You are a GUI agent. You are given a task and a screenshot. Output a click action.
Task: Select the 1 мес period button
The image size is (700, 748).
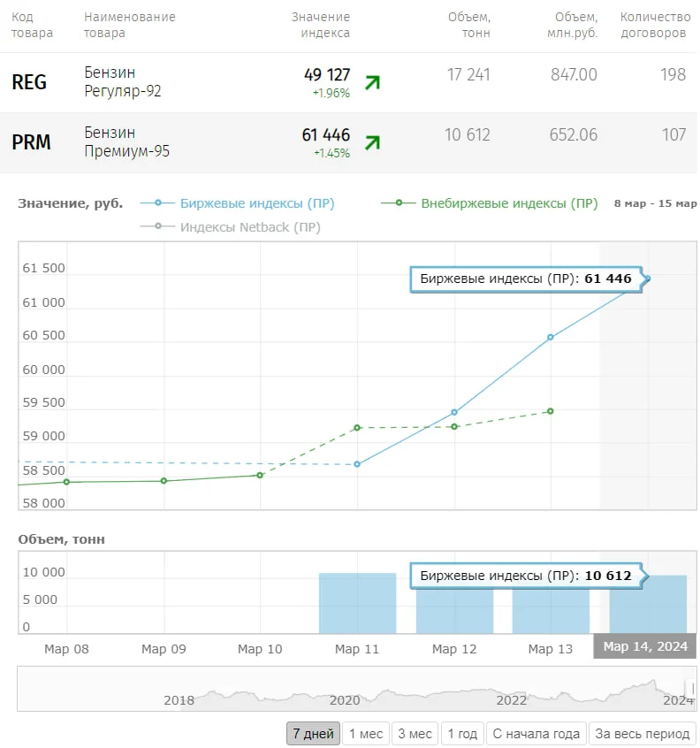366,734
